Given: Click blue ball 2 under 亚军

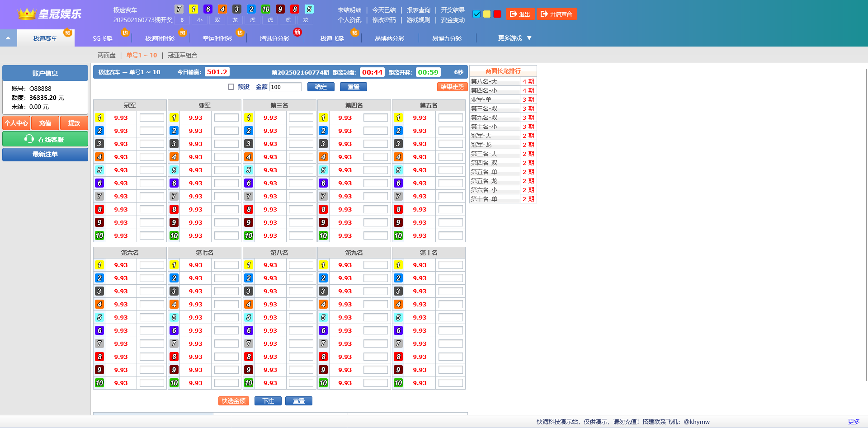Looking at the screenshot, I should (x=174, y=131).
